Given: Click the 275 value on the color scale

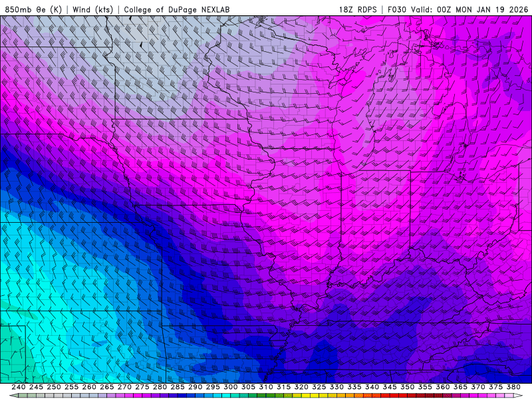Looking at the screenshot, I should 142,387.
